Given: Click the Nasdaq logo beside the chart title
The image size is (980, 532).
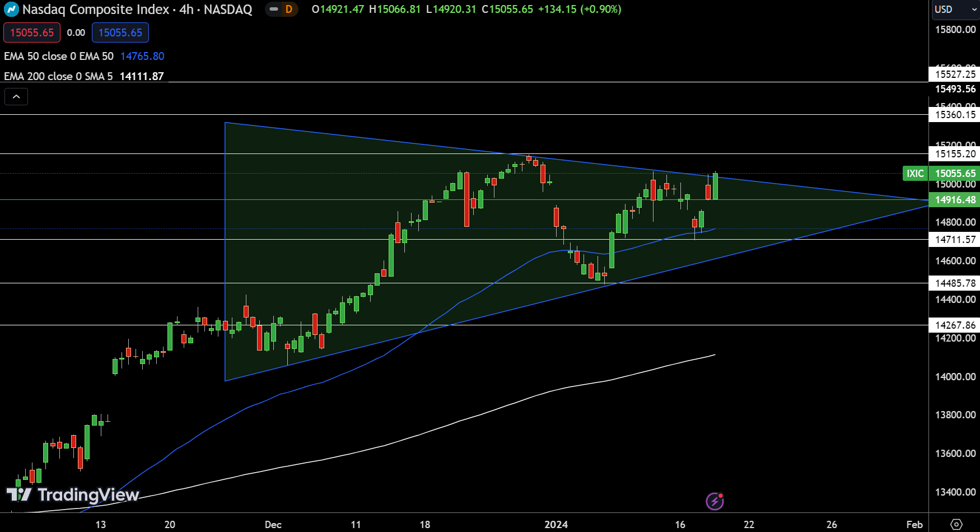Looking at the screenshot, I should pyautogui.click(x=10, y=9).
